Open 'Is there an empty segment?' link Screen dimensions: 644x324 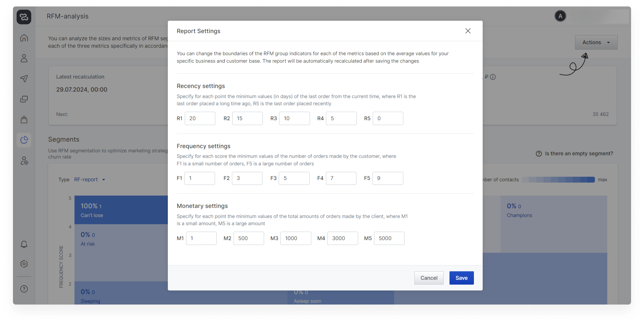point(579,154)
